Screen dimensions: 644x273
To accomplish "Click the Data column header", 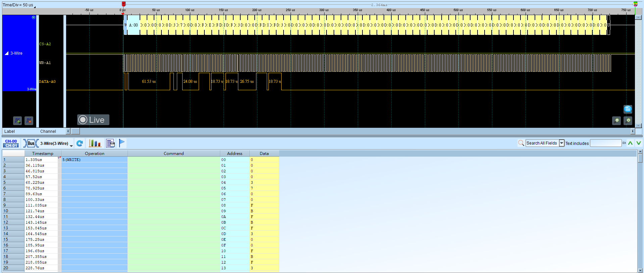I will [x=264, y=153].
